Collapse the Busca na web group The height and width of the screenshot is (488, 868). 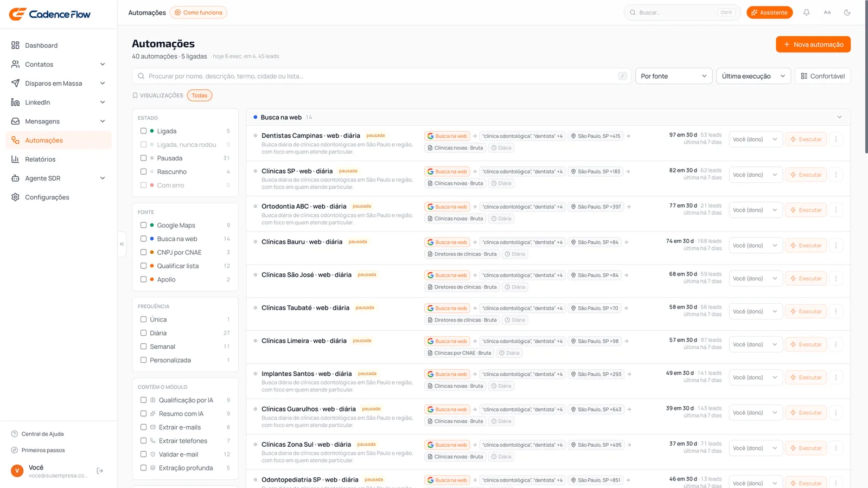(x=839, y=117)
